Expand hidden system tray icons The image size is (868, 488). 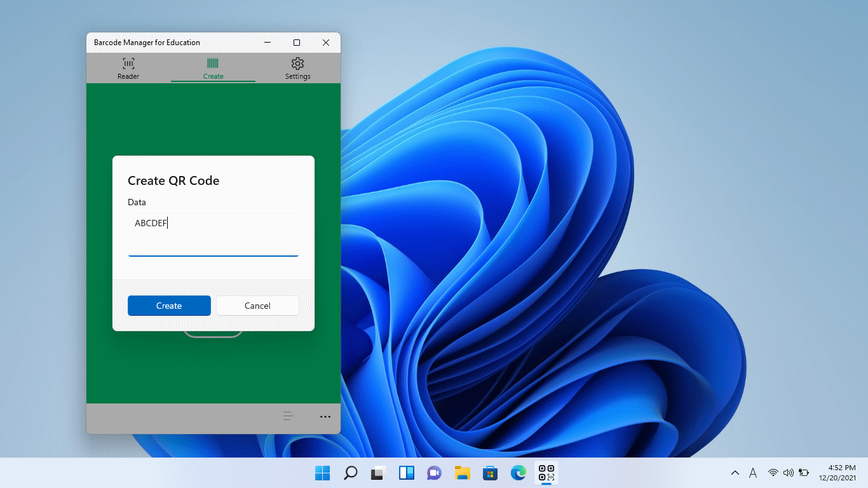pyautogui.click(x=735, y=473)
